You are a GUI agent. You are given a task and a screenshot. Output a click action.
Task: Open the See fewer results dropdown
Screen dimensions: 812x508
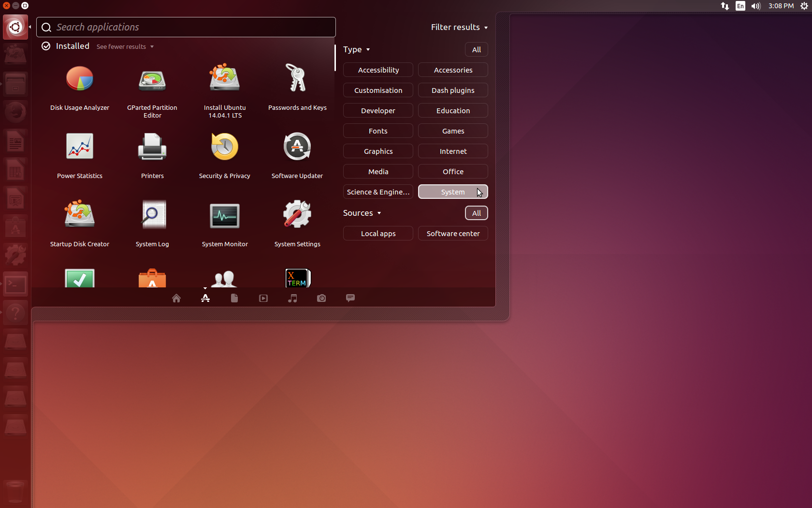(x=125, y=46)
